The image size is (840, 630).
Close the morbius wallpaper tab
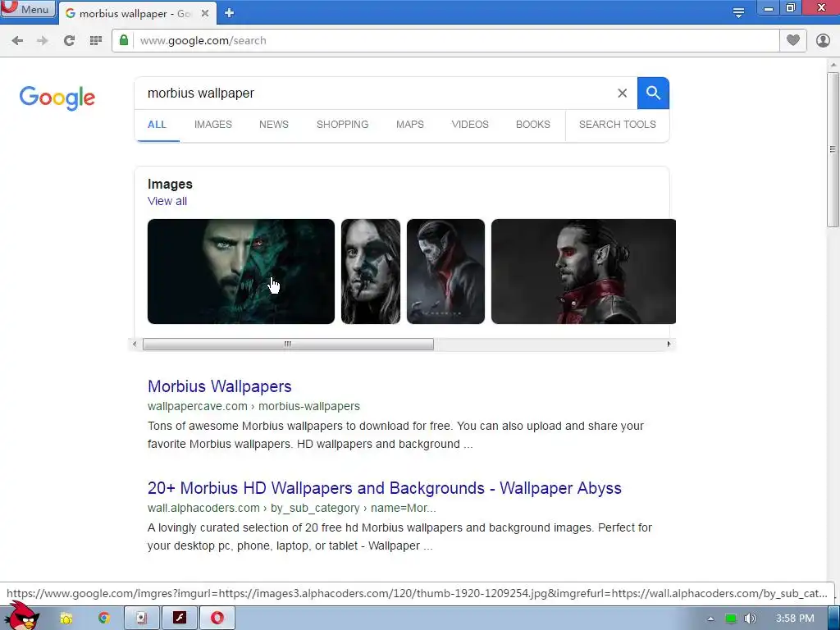(x=204, y=13)
